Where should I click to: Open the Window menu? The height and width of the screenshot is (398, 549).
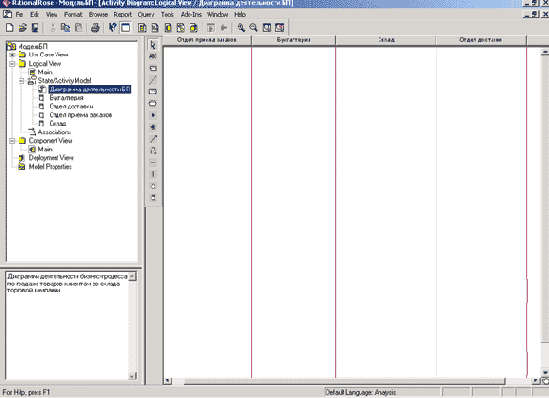pyautogui.click(x=217, y=14)
